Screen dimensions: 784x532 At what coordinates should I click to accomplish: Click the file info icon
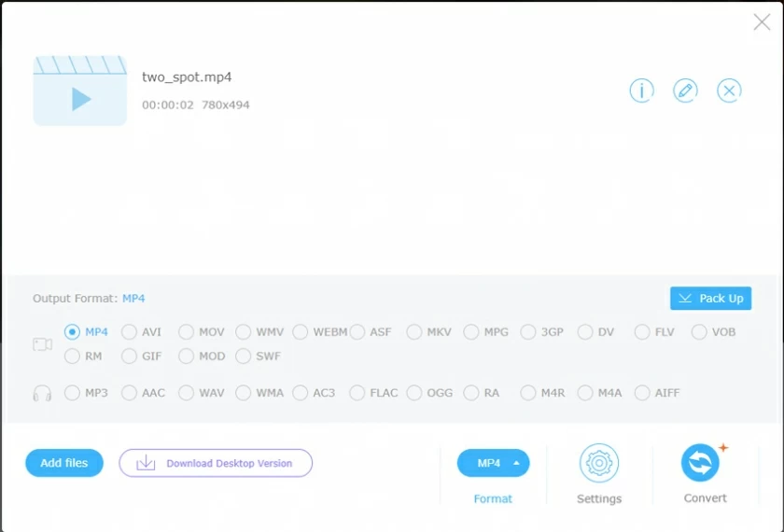tap(641, 91)
